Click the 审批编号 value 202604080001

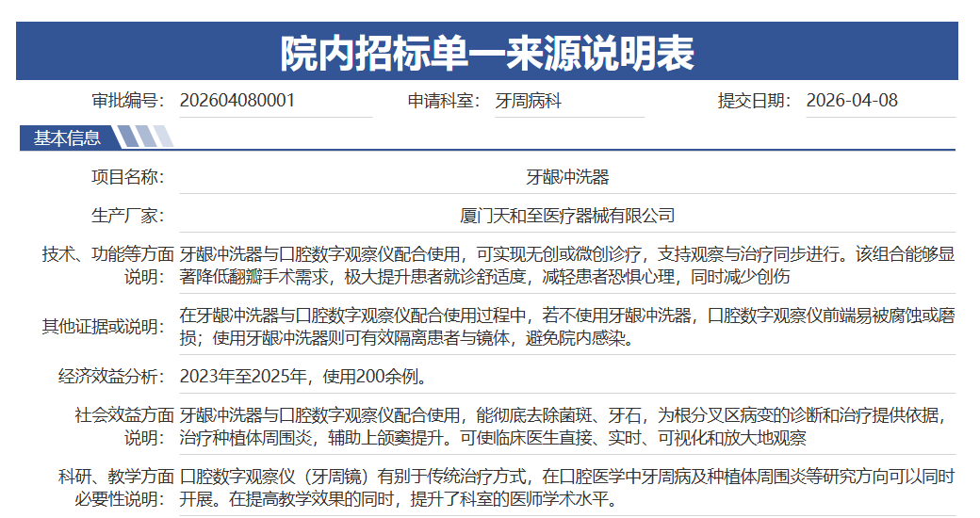pos(237,101)
